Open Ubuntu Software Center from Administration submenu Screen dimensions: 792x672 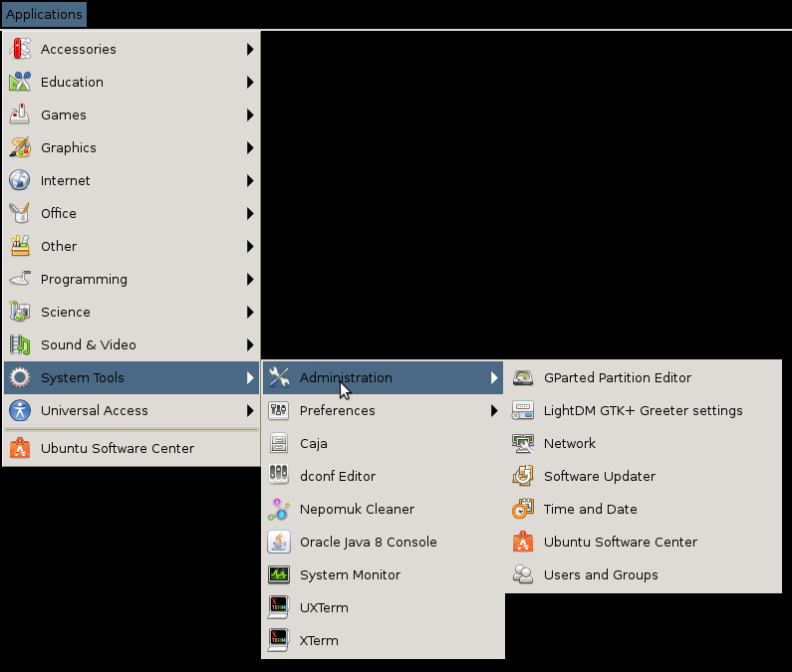[x=643, y=542]
